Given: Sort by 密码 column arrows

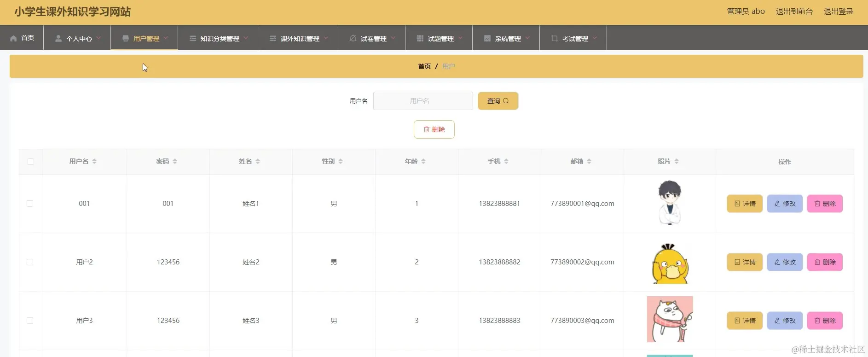Looking at the screenshot, I should tap(175, 161).
